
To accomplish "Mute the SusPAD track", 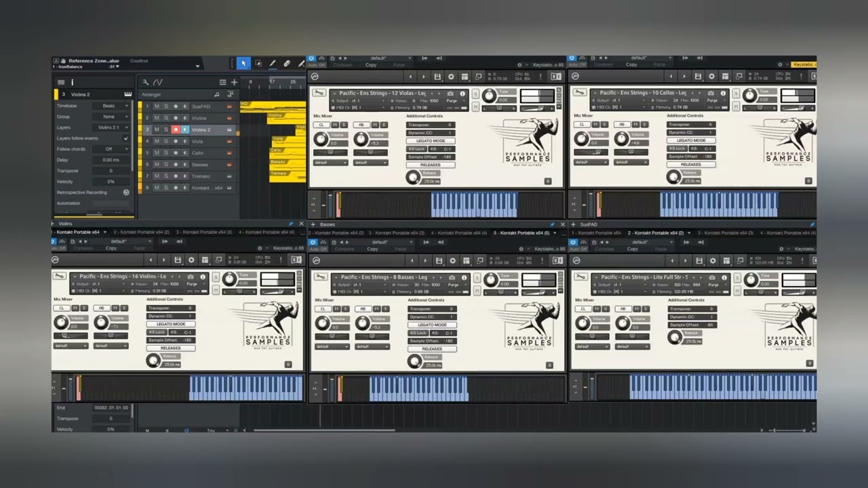I will coord(157,106).
